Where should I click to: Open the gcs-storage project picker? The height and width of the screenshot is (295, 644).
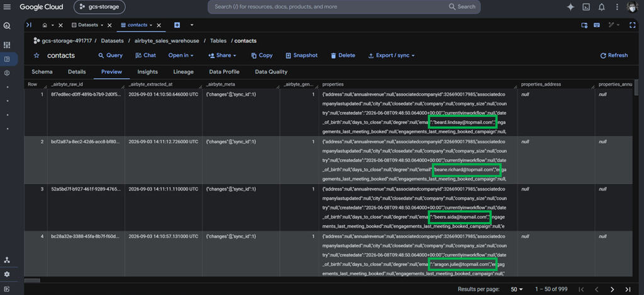pyautogui.click(x=100, y=7)
